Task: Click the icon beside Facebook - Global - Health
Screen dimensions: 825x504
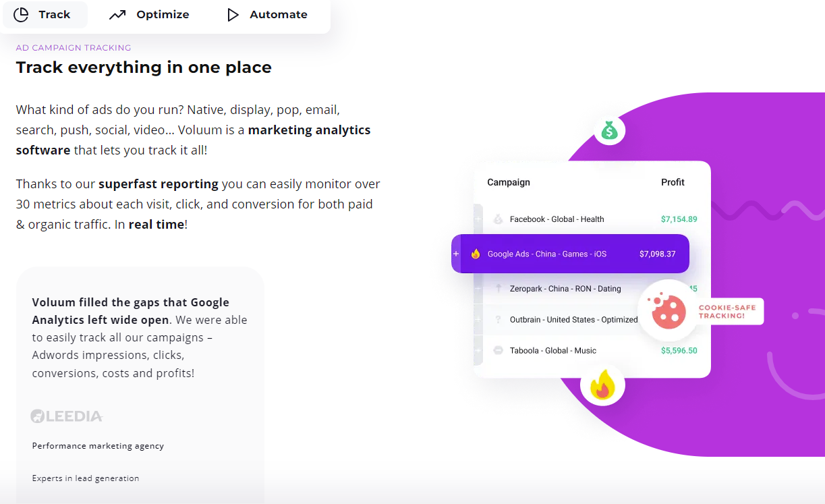Action: (498, 219)
